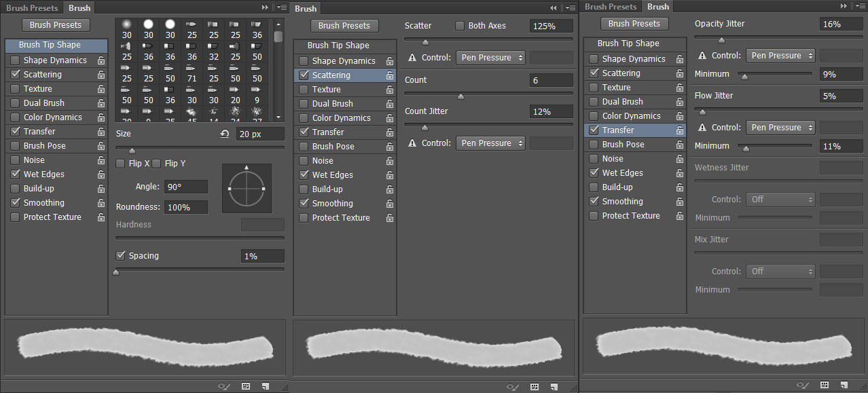Click the Noise lock icon in Brush Tip Shape panel
The height and width of the screenshot is (393, 868).
pyautogui.click(x=101, y=160)
